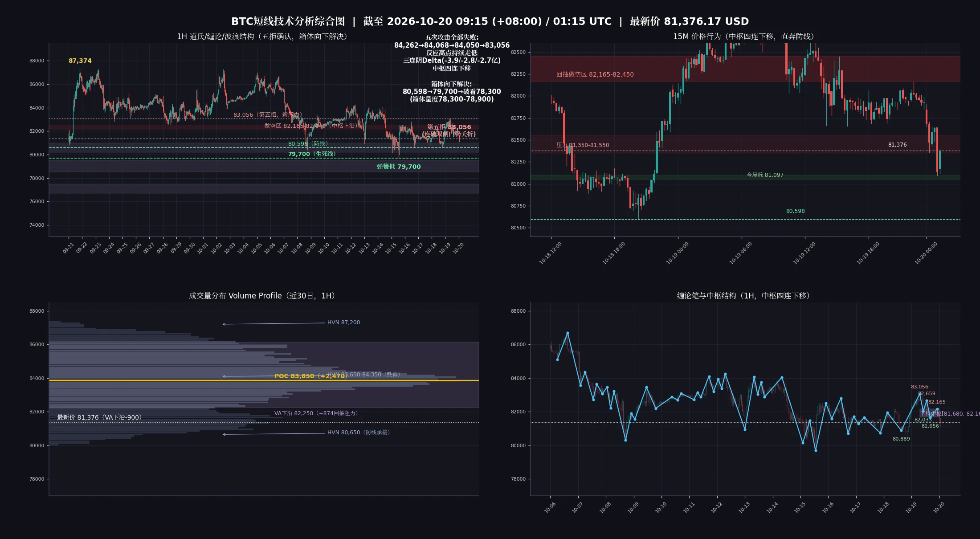Viewport: 980px width, 539px height.
Task: Click the '79,700（生死线）' label
Action: pyautogui.click(x=314, y=154)
